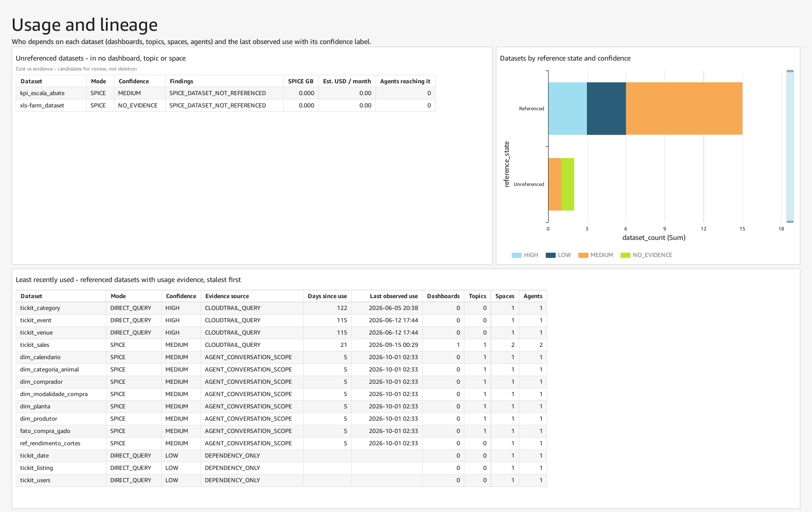Select the ref_rendimento_cortes dataset cell
This screenshot has width=812, height=512.
coord(61,443)
